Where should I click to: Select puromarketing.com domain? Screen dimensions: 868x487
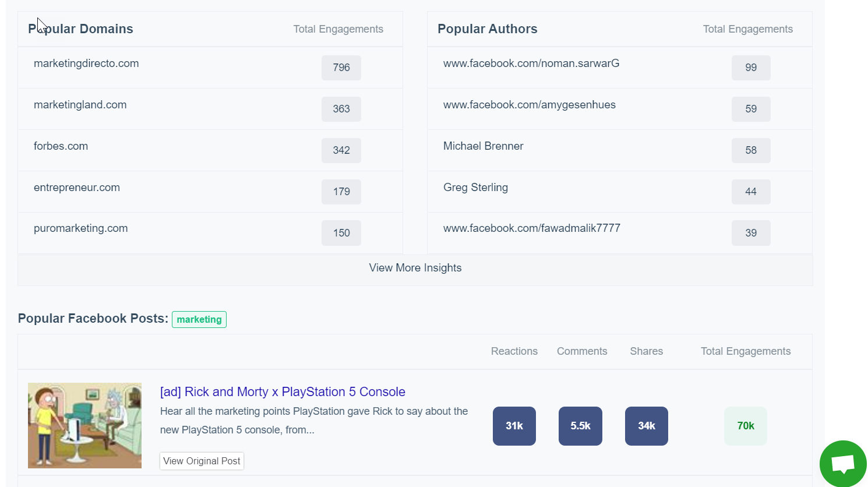81,228
